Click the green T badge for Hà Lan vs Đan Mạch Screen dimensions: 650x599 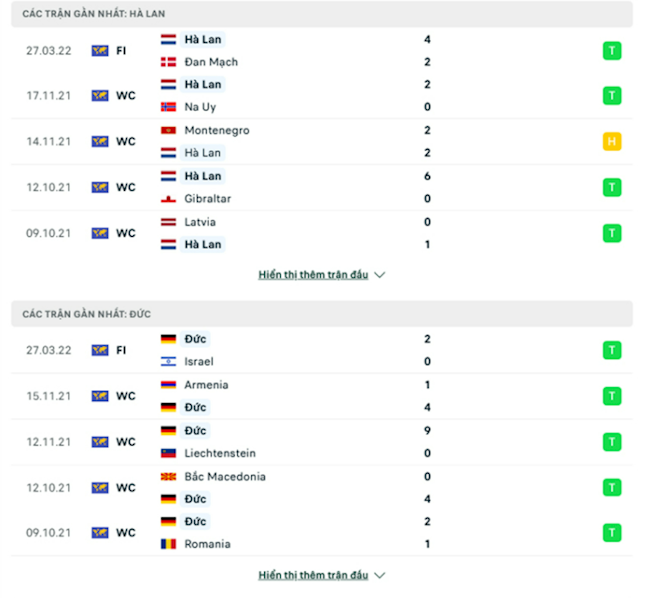coord(612,50)
